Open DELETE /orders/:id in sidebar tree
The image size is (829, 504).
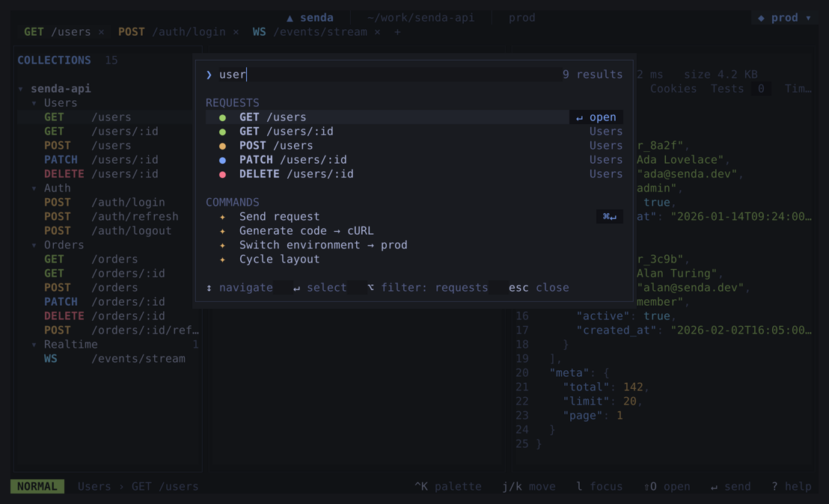tap(108, 316)
